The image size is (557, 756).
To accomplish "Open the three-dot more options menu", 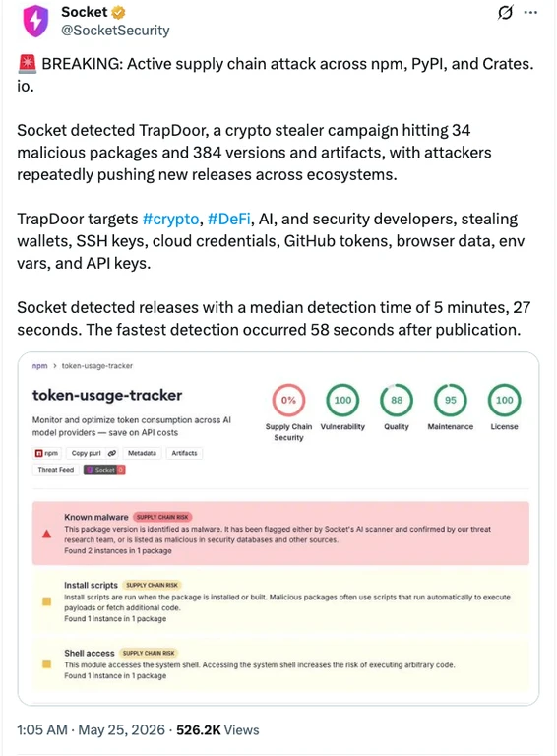I will click(x=530, y=13).
